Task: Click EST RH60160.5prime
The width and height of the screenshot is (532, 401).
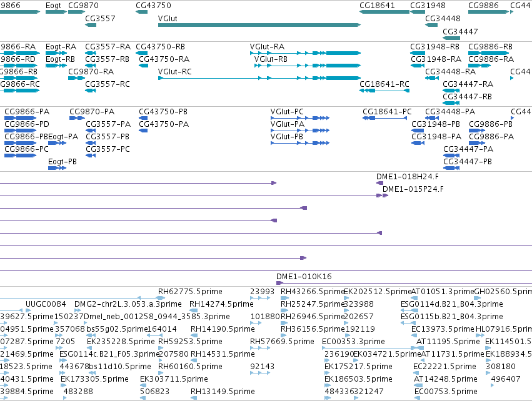Action: tap(161, 373)
